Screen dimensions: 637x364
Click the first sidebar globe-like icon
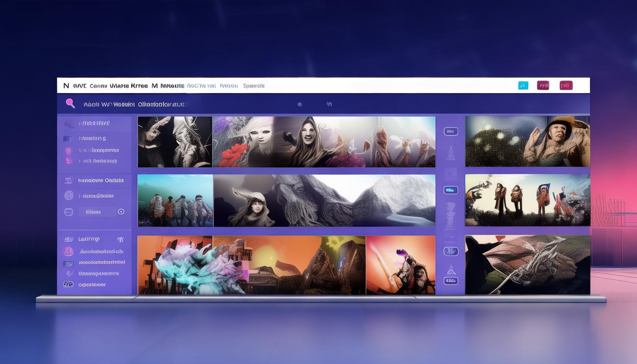69,124
